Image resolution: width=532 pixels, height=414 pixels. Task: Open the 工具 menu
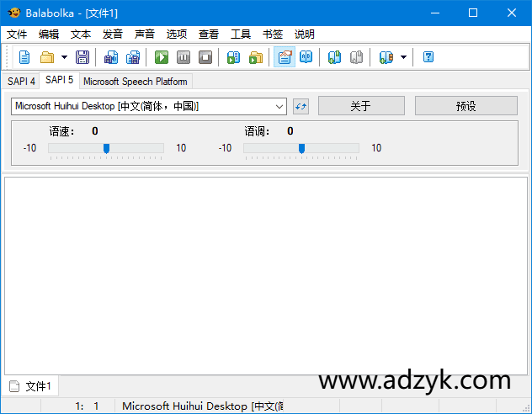click(x=241, y=34)
